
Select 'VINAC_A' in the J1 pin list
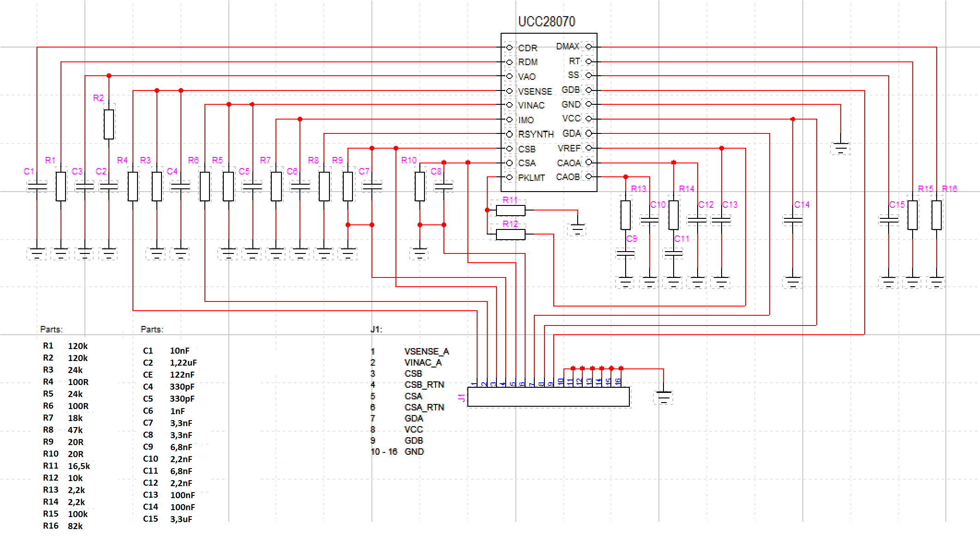click(423, 362)
